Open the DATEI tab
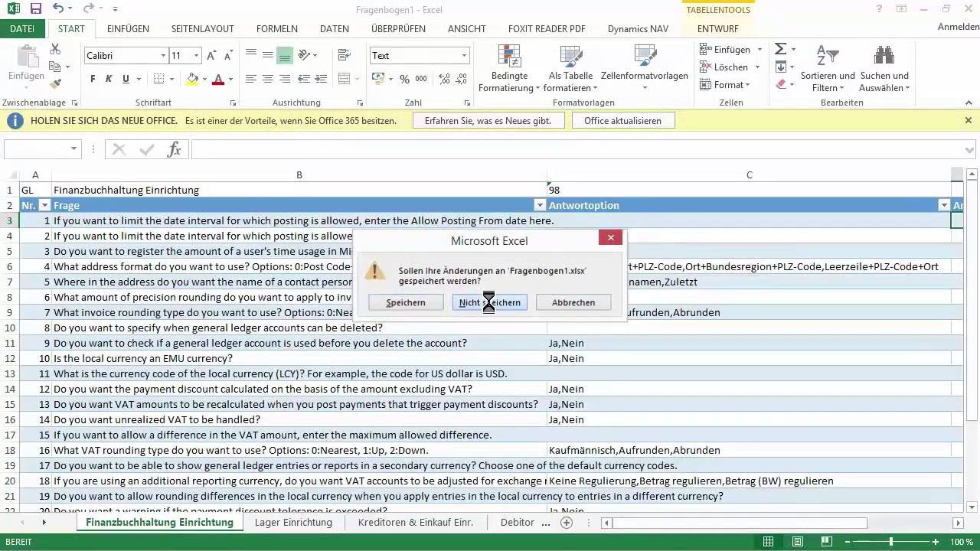Viewport: 980px width, 551px height. click(22, 28)
